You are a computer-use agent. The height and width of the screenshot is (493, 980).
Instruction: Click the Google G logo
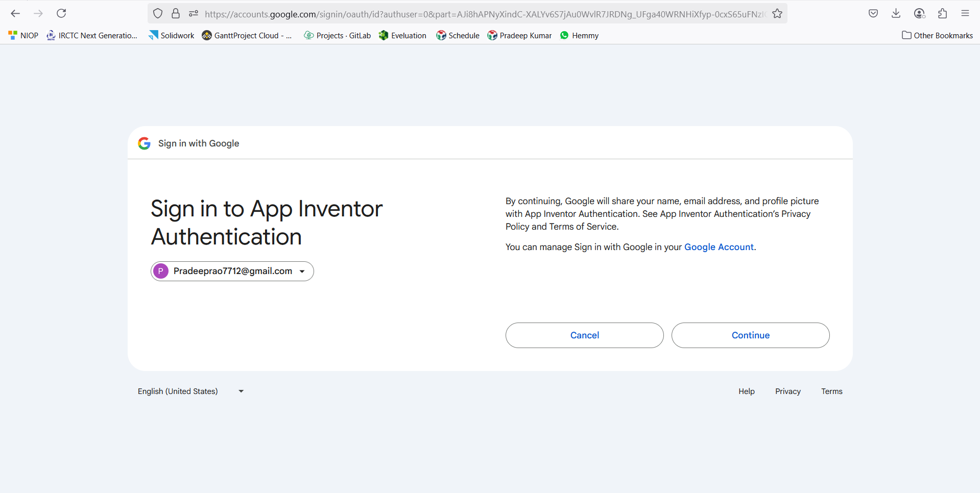[144, 143]
